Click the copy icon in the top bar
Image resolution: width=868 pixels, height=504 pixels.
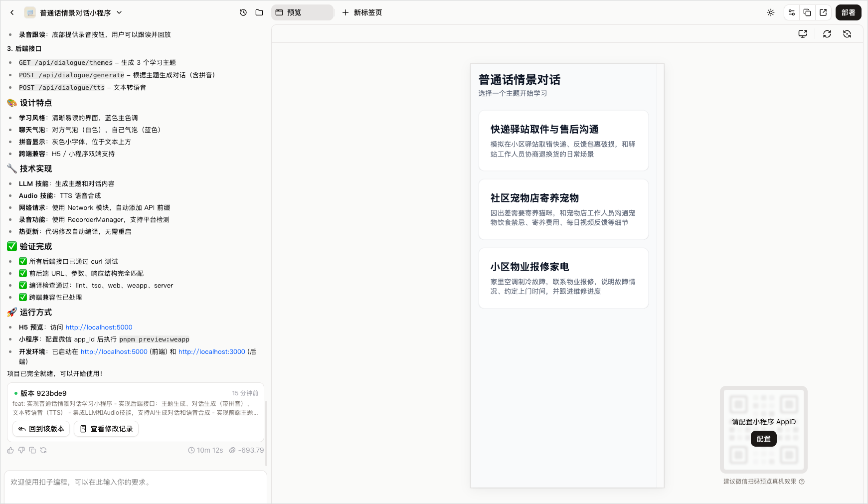(807, 12)
